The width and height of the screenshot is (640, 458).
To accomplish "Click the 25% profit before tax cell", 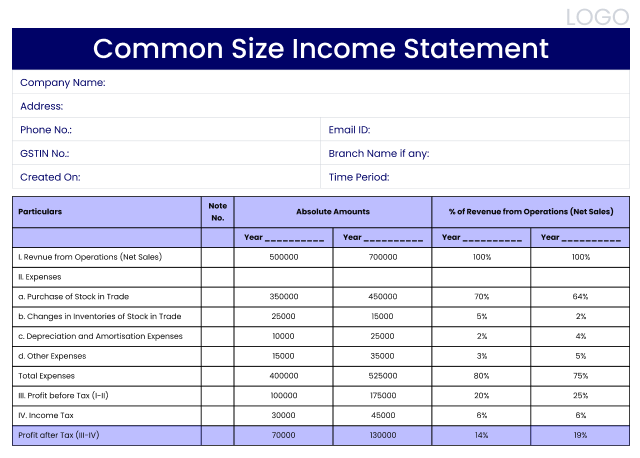I will click(x=580, y=396).
